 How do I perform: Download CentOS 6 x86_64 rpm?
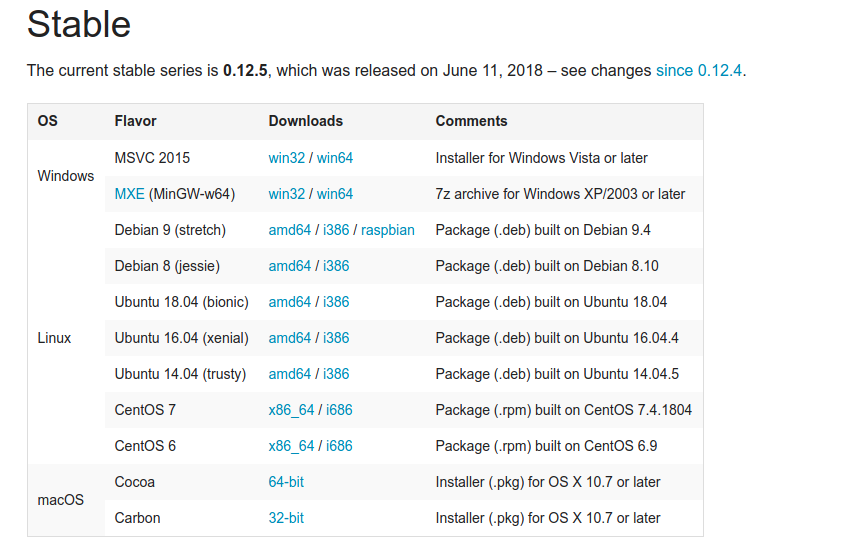(291, 446)
